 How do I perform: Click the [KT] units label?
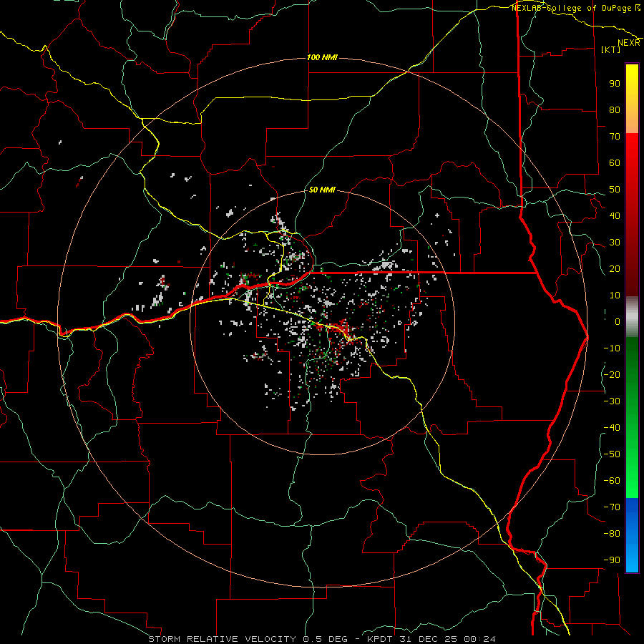611,49
